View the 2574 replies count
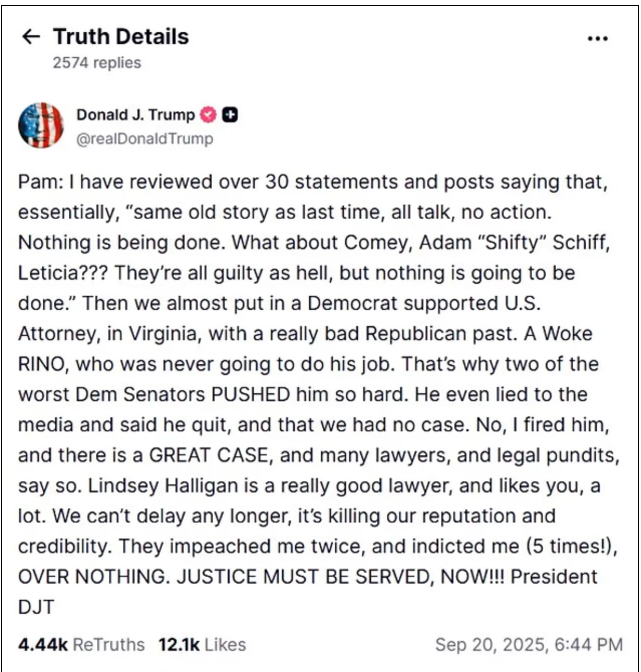641x672 pixels. click(x=97, y=63)
